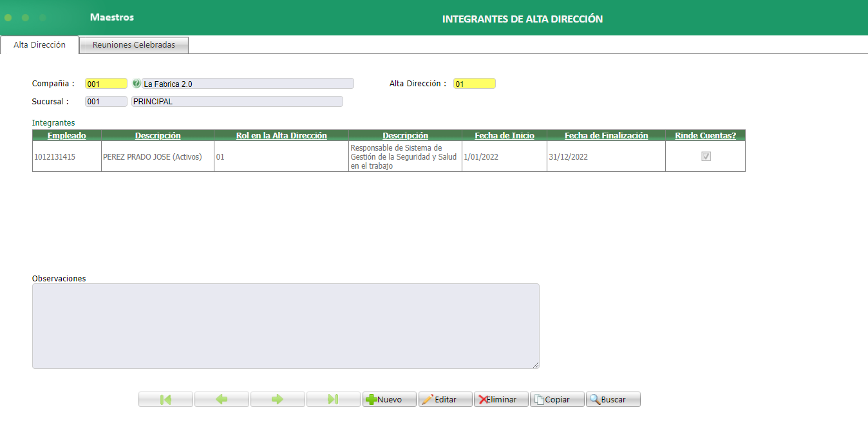Jump to the last record

[x=333, y=399]
